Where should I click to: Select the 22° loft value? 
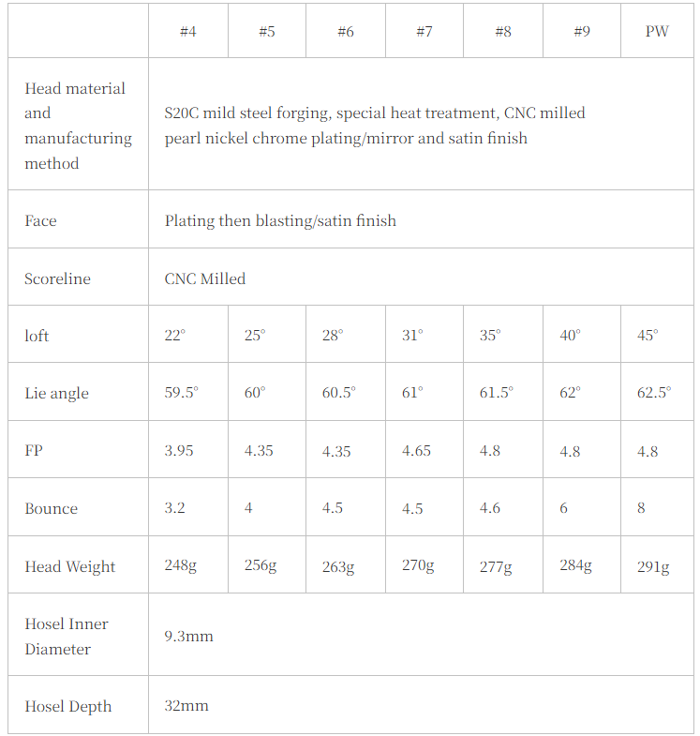point(174,336)
